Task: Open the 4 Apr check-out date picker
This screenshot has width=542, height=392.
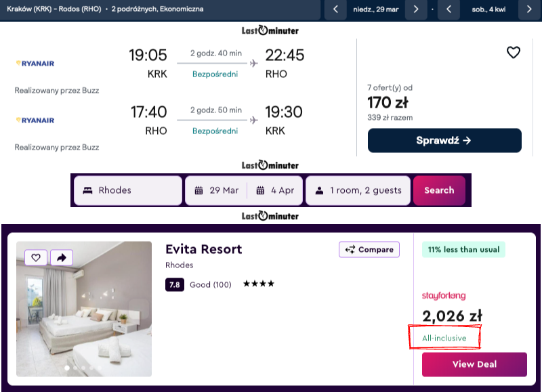Action: pos(275,190)
